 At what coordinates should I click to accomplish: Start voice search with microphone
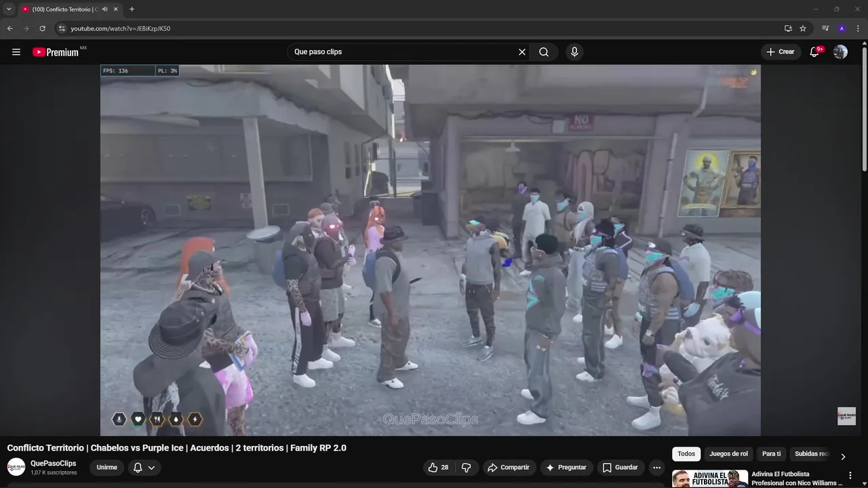tap(574, 52)
